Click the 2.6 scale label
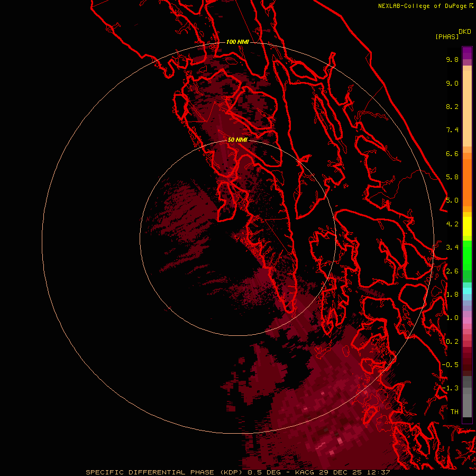This screenshot has height=476, width=476. click(452, 271)
